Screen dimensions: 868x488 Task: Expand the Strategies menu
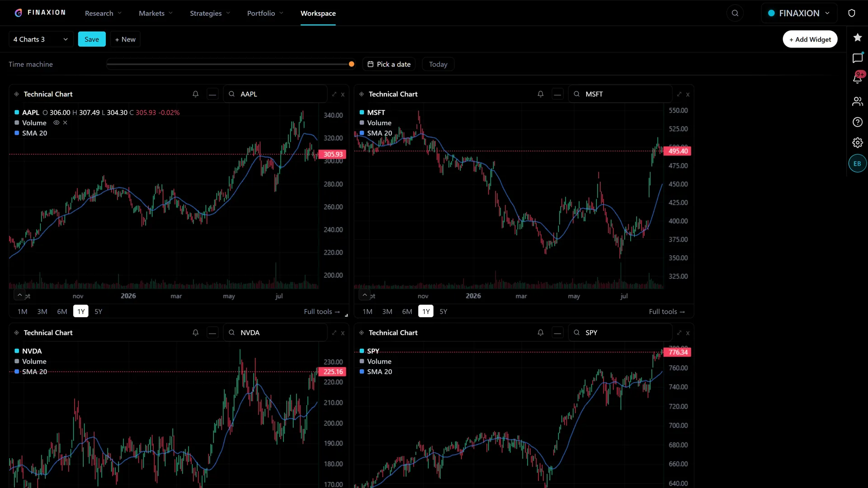[x=210, y=13]
